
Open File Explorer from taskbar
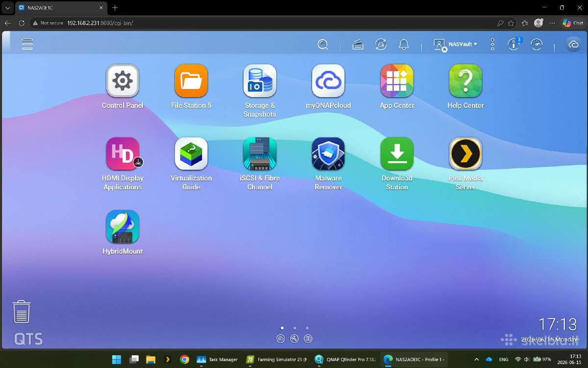150,359
